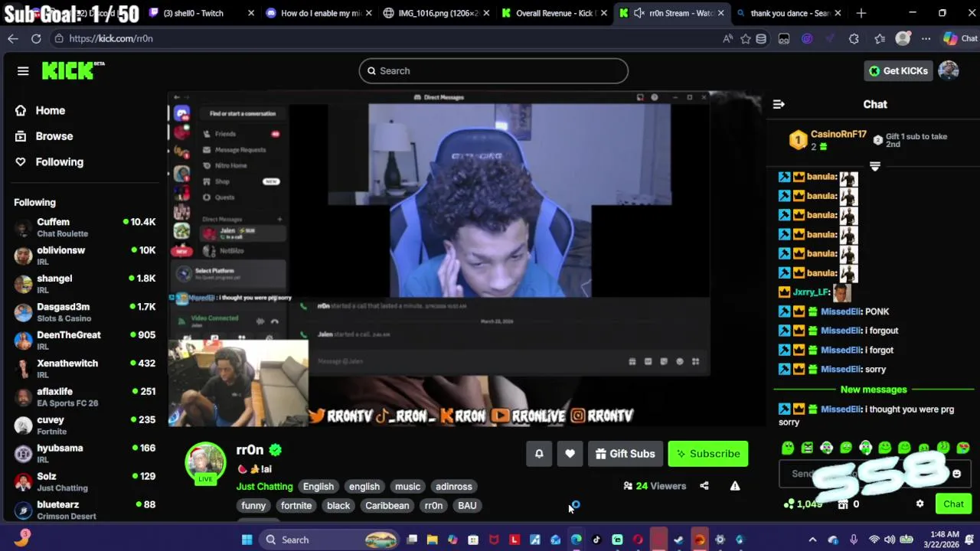The width and height of the screenshot is (980, 551).
Task: Click the browser address bar URL
Action: coord(111,38)
